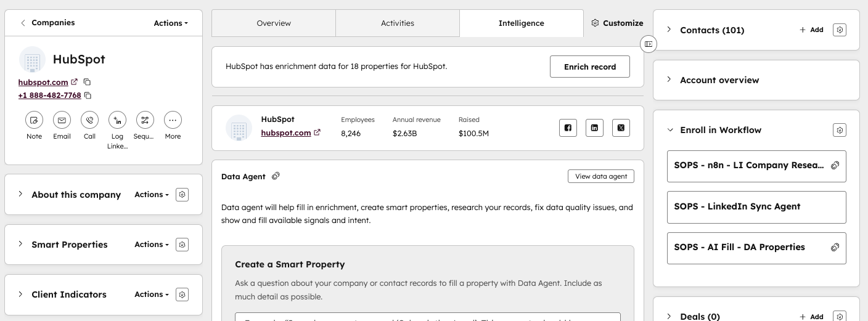Viewport: 868px width, 321px height.
Task: Open the Facebook company profile icon
Action: (x=568, y=128)
